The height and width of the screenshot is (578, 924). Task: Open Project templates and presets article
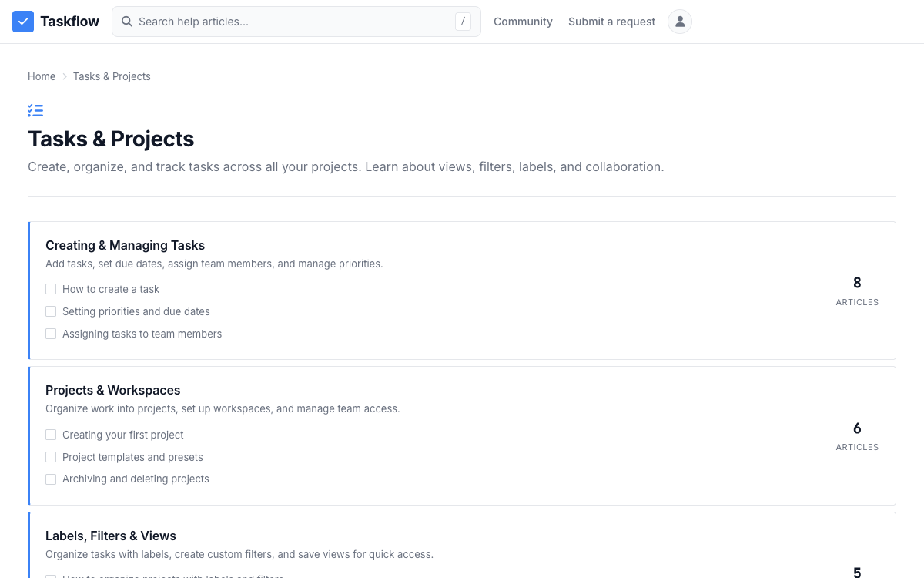tap(132, 457)
